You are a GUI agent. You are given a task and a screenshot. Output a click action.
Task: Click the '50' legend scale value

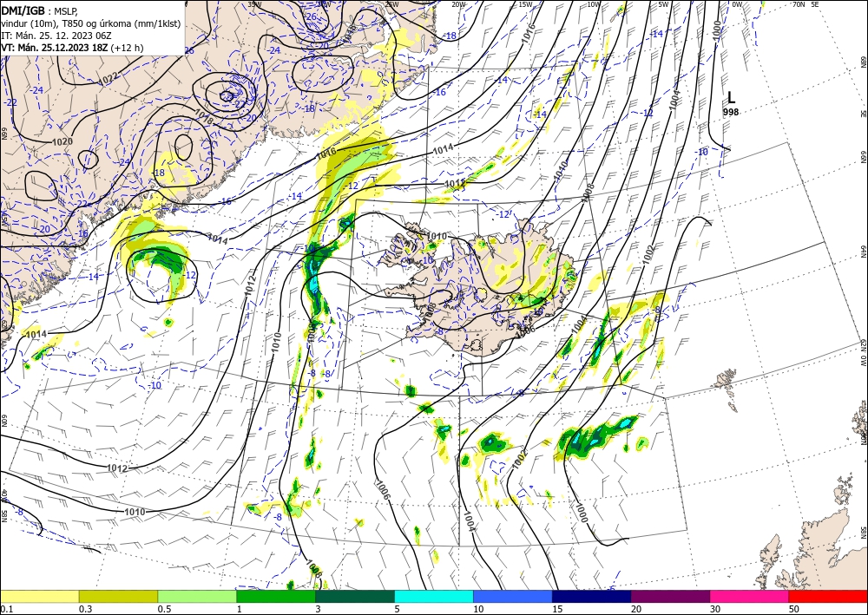[x=794, y=609]
